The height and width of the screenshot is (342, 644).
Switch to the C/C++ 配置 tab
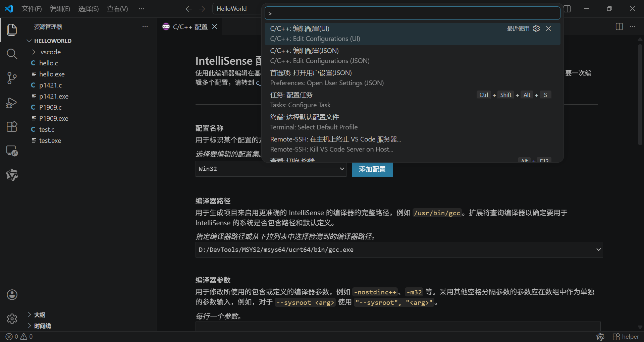[x=190, y=26]
